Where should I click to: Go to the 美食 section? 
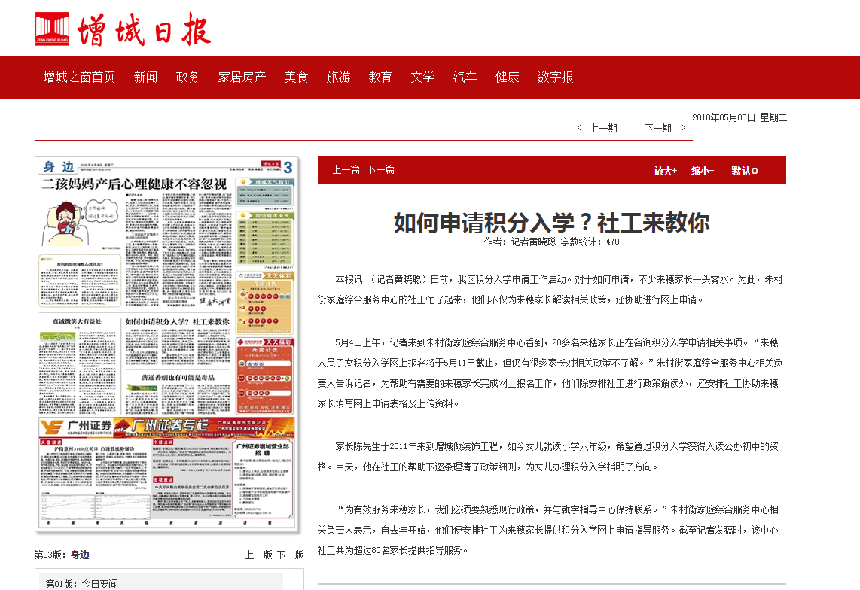pos(296,77)
